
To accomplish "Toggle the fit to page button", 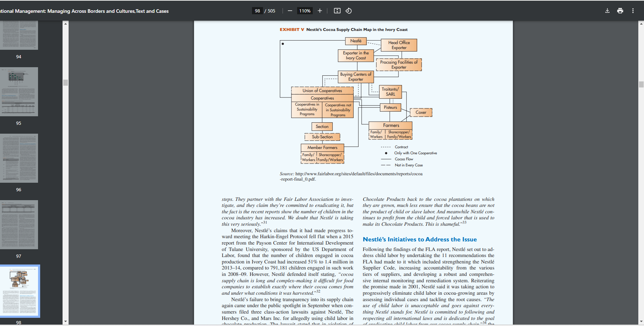I will coord(337,11).
